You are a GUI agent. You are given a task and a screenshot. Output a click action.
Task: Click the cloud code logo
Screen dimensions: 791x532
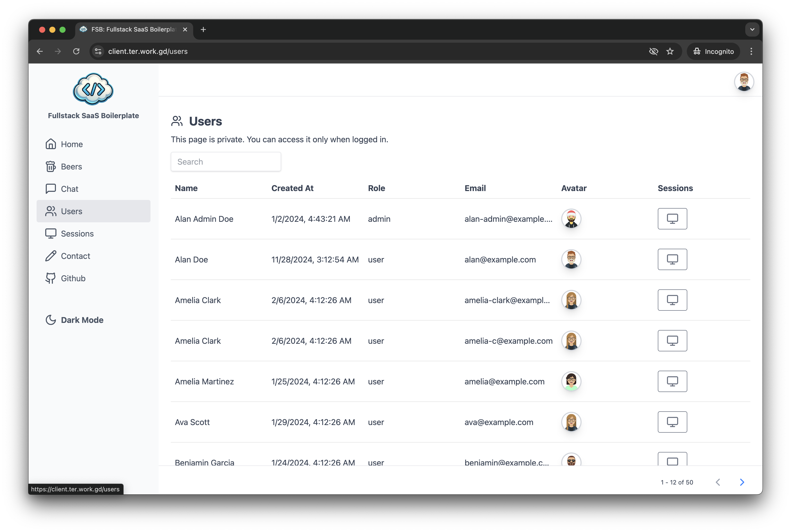tap(93, 89)
